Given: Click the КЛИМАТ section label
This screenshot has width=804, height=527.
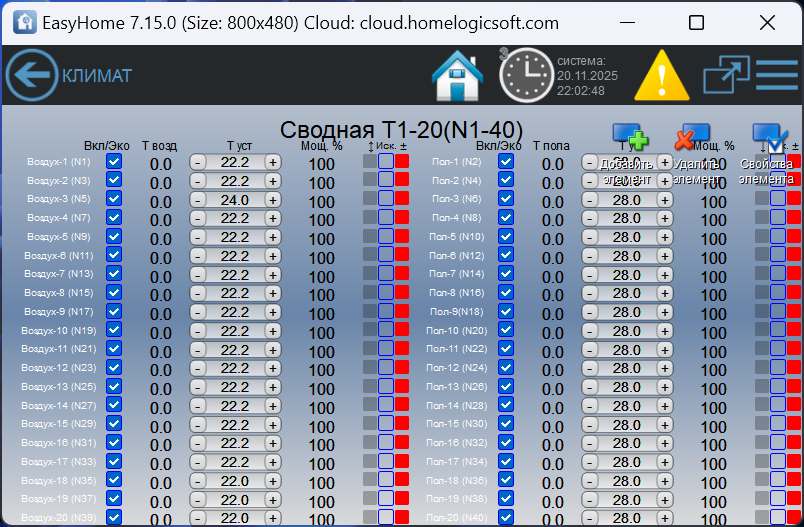Looking at the screenshot, I should pyautogui.click(x=97, y=75).
